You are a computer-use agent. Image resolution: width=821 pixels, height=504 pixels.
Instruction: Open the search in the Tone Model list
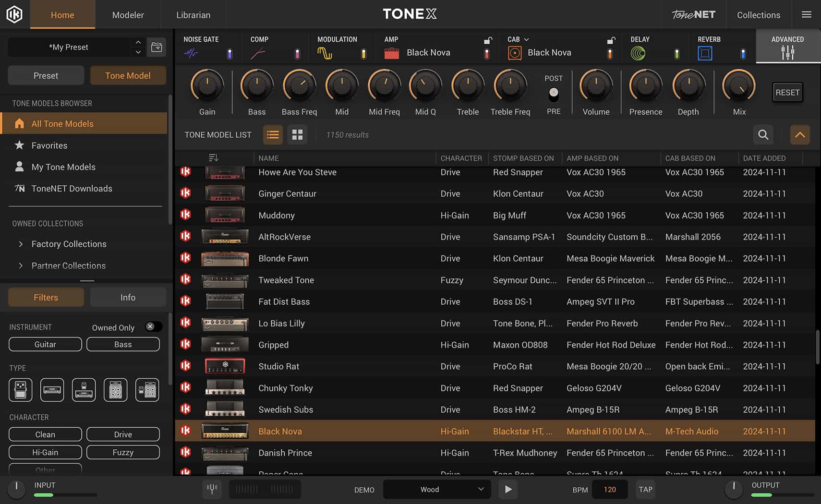(x=763, y=135)
